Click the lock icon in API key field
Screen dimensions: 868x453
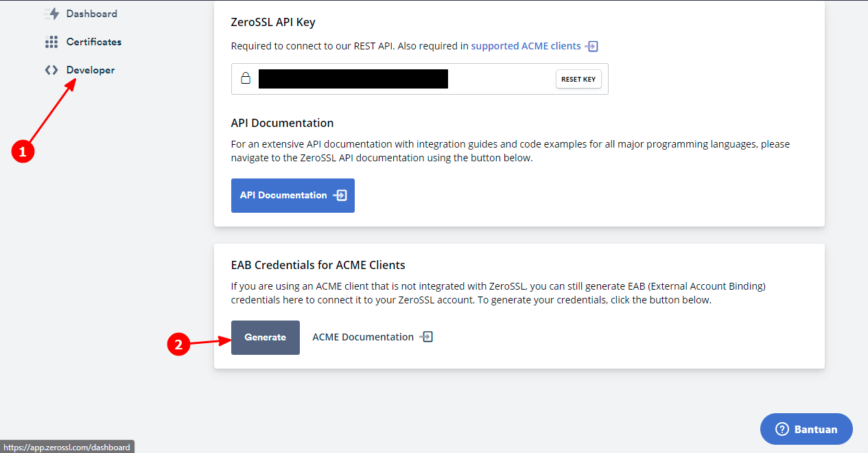[x=246, y=78]
